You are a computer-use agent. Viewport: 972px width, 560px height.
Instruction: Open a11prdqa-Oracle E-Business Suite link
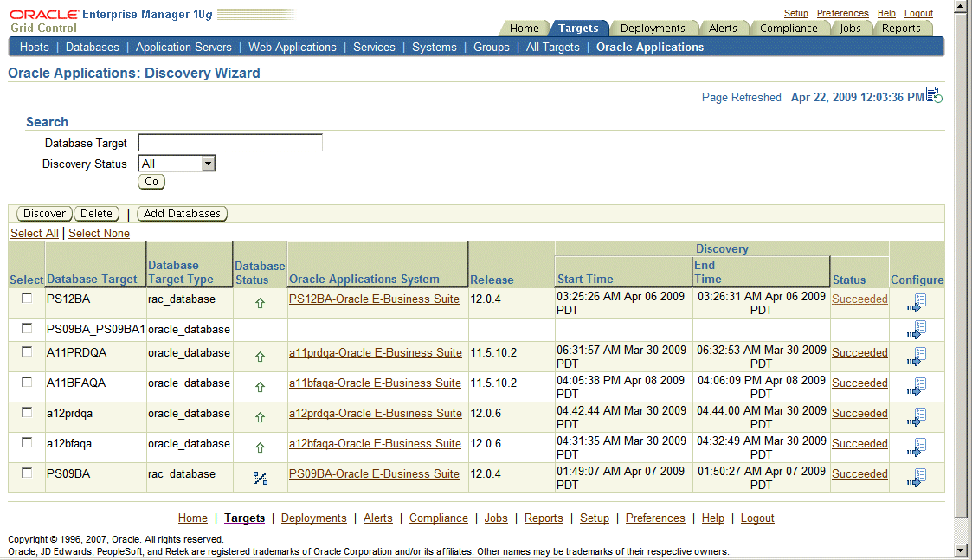[376, 352]
